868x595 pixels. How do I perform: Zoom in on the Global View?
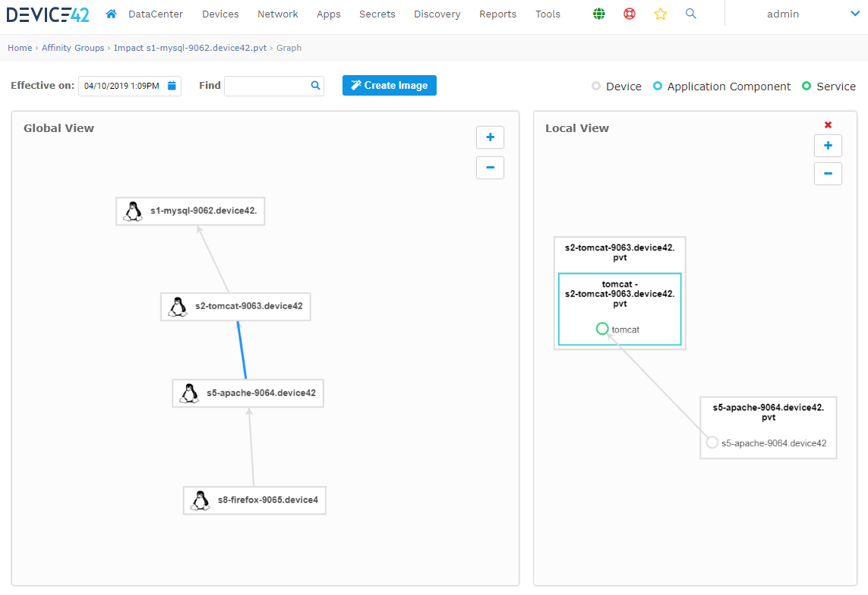[490, 137]
